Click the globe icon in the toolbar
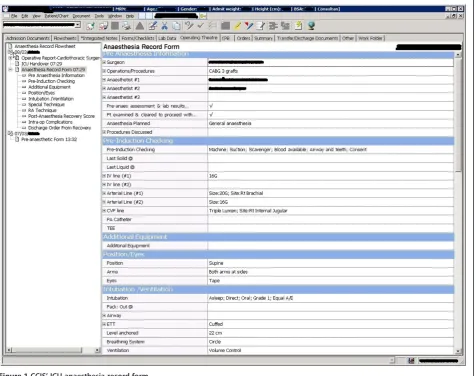 311,26
